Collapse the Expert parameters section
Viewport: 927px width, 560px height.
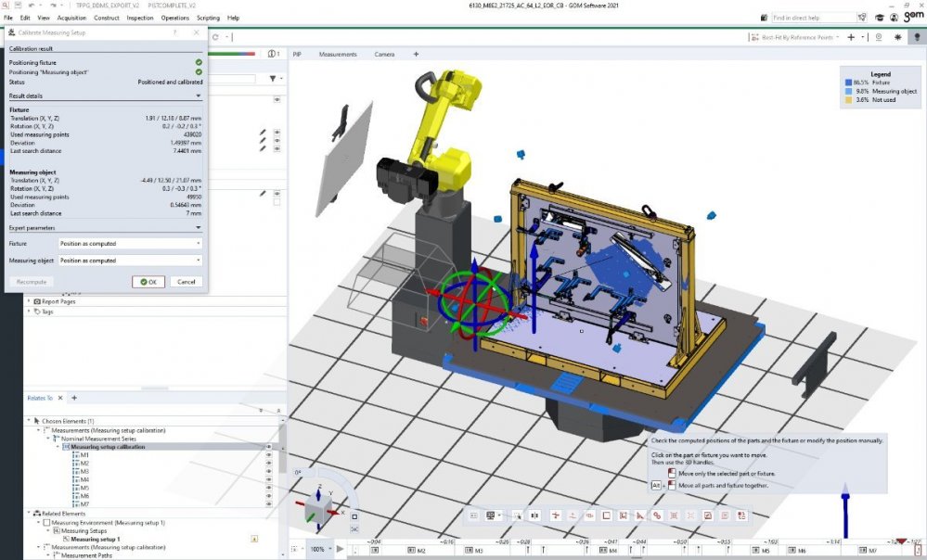point(198,227)
